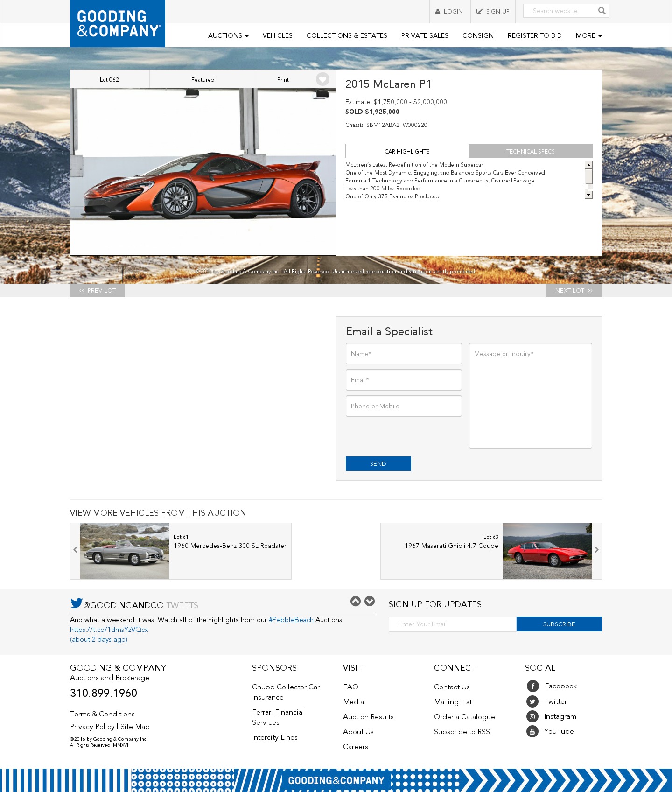
Task: Open Privacy Policy link
Action: (x=92, y=727)
